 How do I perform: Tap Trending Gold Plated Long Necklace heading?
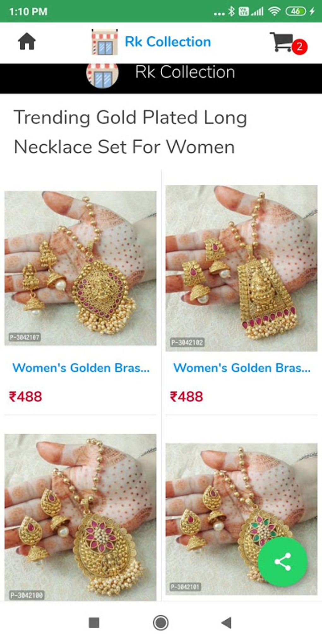pyautogui.click(x=130, y=132)
